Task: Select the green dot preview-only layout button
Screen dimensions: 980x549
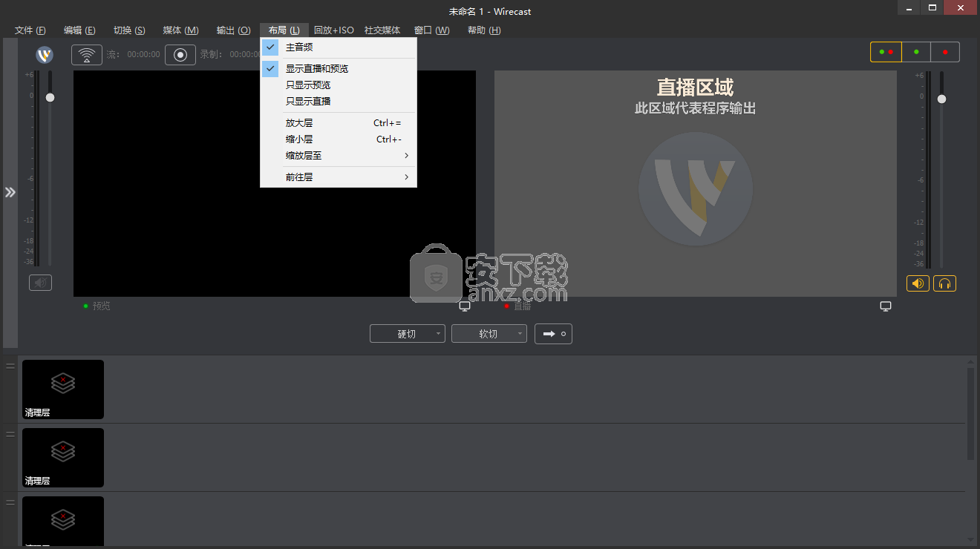Action: [916, 52]
